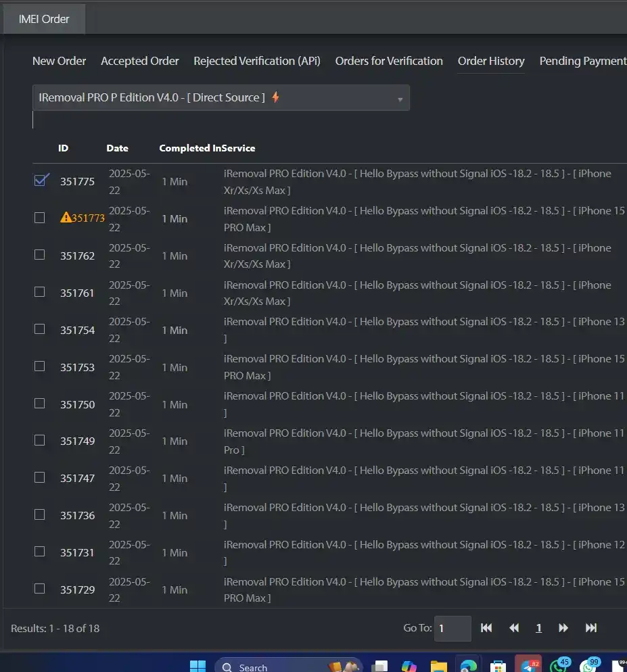Click the taskbar Search box
627x672 pixels.
click(288, 667)
